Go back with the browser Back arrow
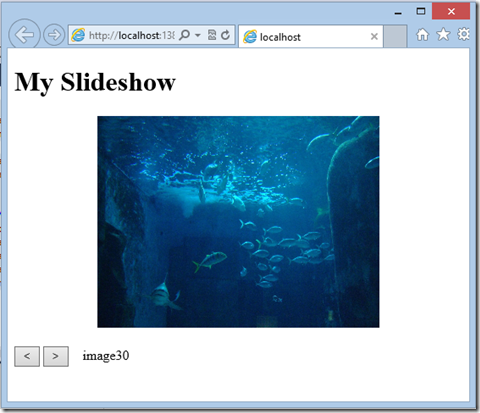Screen dimensions: 480x413 click(24, 35)
